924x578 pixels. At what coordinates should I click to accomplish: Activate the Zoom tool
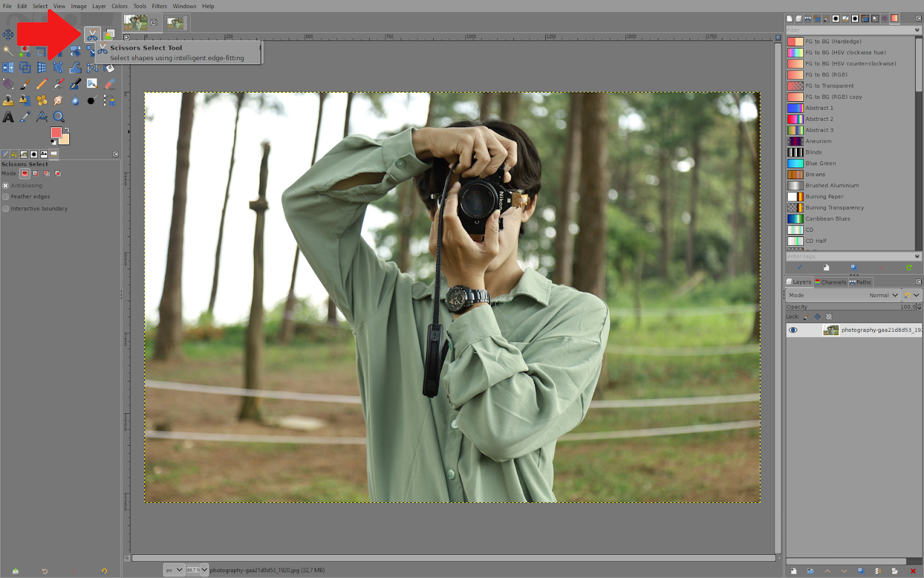tap(58, 117)
